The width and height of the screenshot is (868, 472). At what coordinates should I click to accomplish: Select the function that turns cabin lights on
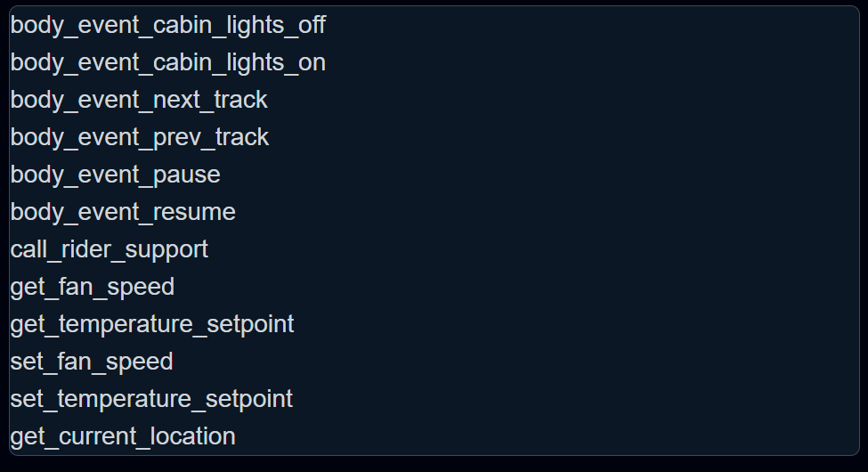point(168,62)
